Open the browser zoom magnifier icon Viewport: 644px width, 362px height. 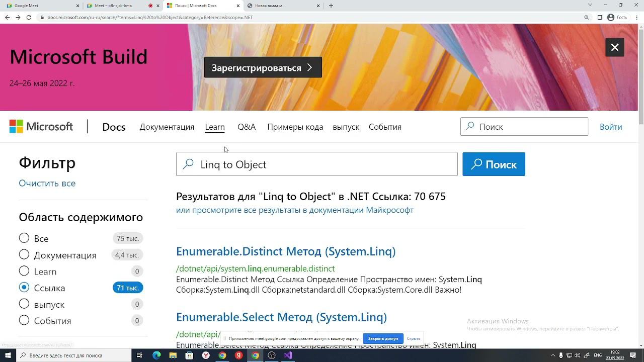pos(587,17)
